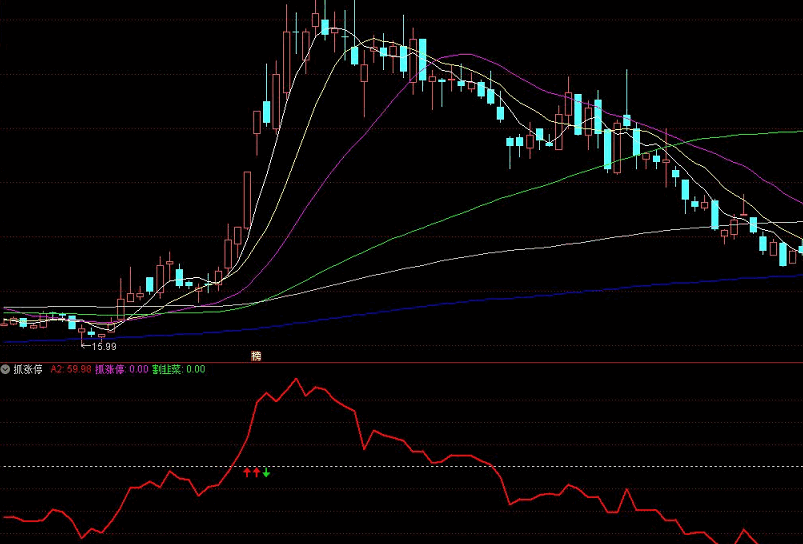Screen dimensions: 803x544
Task: Click the green down-arrow sell signal
Action: (266, 472)
